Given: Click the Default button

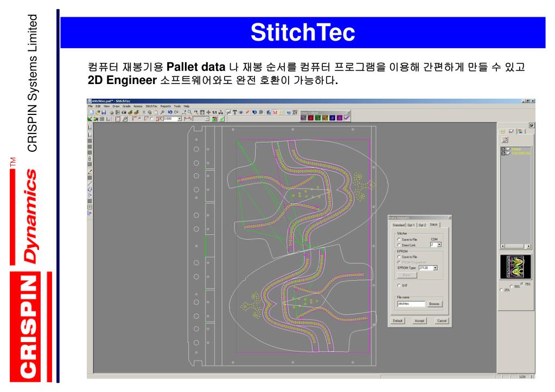Looking at the screenshot, I should pos(398,321).
